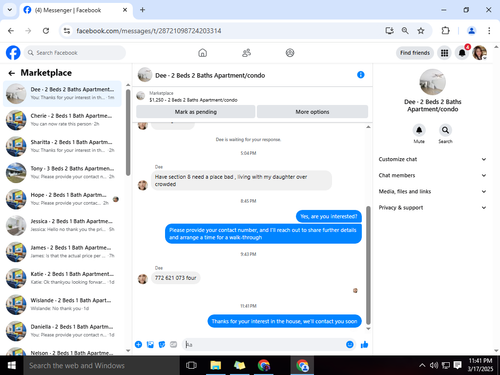Click More options button
This screenshot has height=375, width=500.
click(312, 112)
